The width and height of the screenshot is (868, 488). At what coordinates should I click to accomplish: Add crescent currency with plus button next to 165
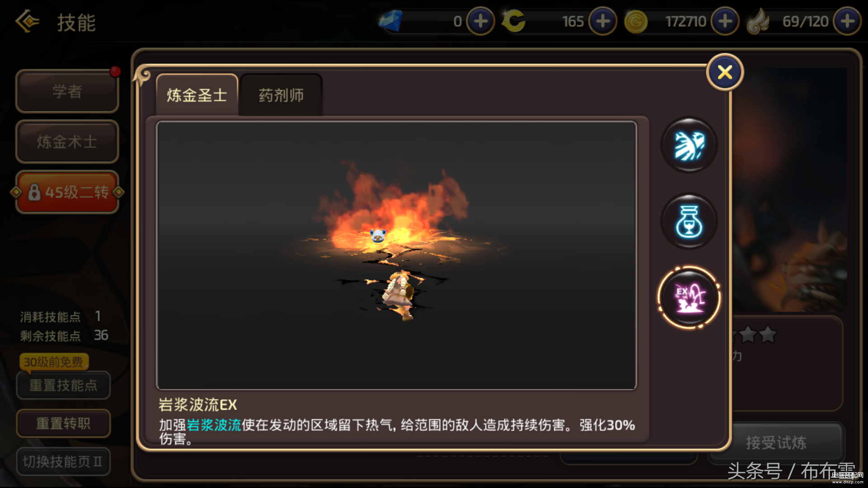point(603,21)
